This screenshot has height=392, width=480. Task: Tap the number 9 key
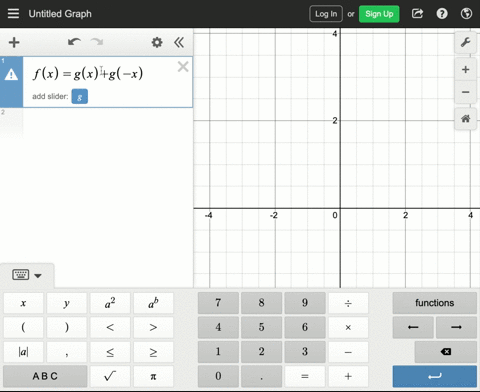(x=305, y=303)
